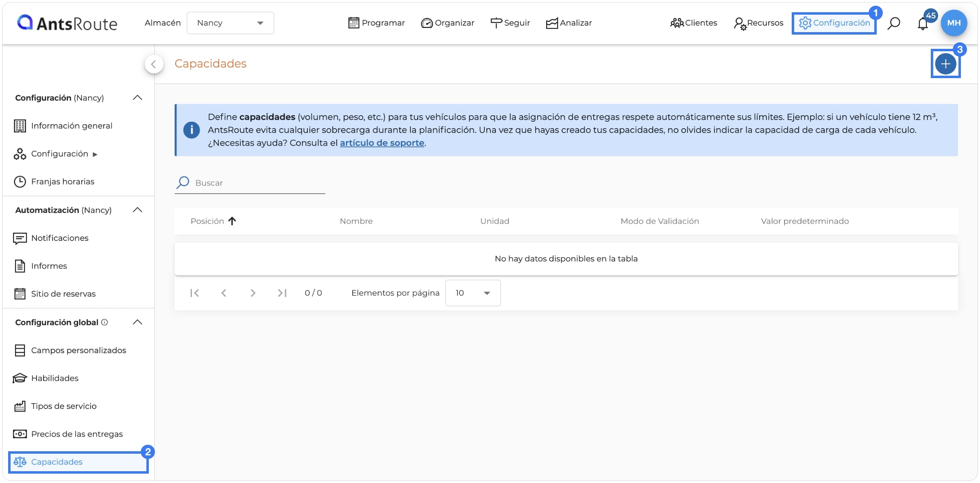Click the blue info icon in banner
The width and height of the screenshot is (980, 483).
tap(191, 130)
